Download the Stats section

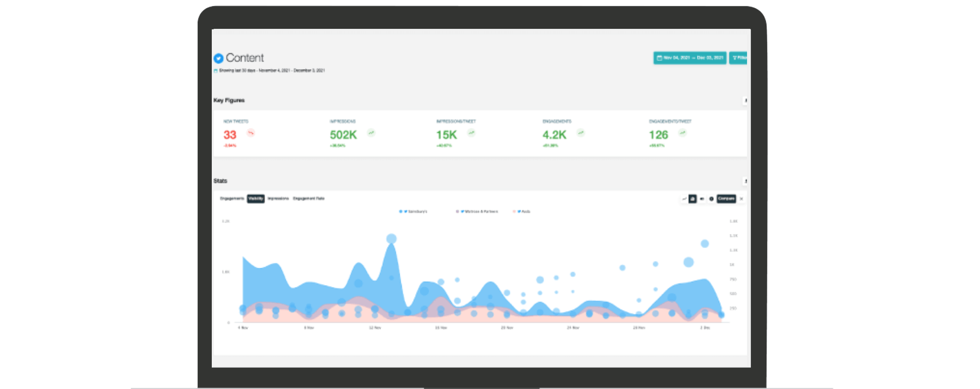pos(745,181)
